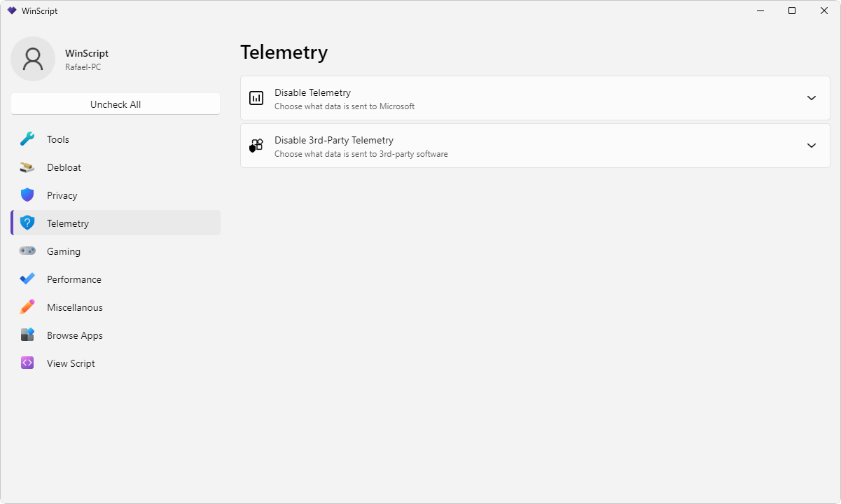Maximize the WinScript window
The height and width of the screenshot is (504, 841).
[792, 10]
